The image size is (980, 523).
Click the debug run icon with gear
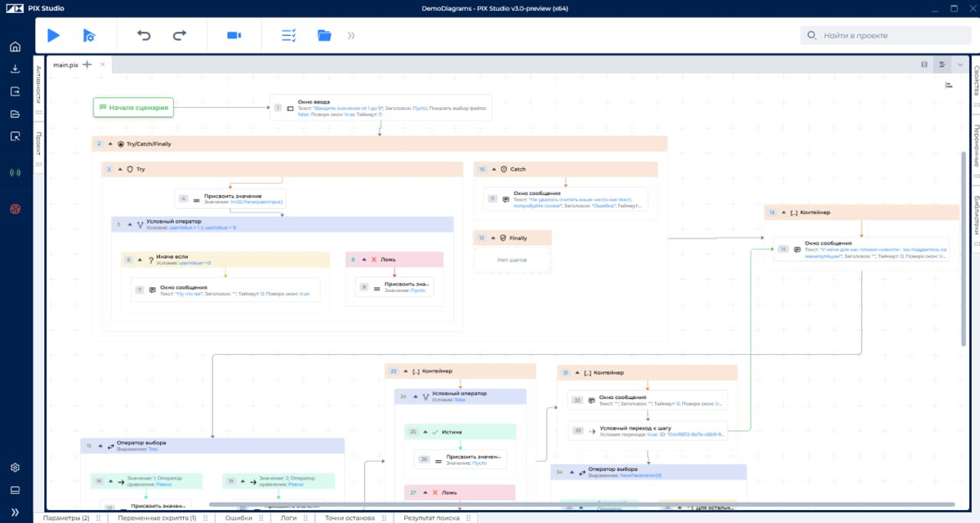(89, 35)
